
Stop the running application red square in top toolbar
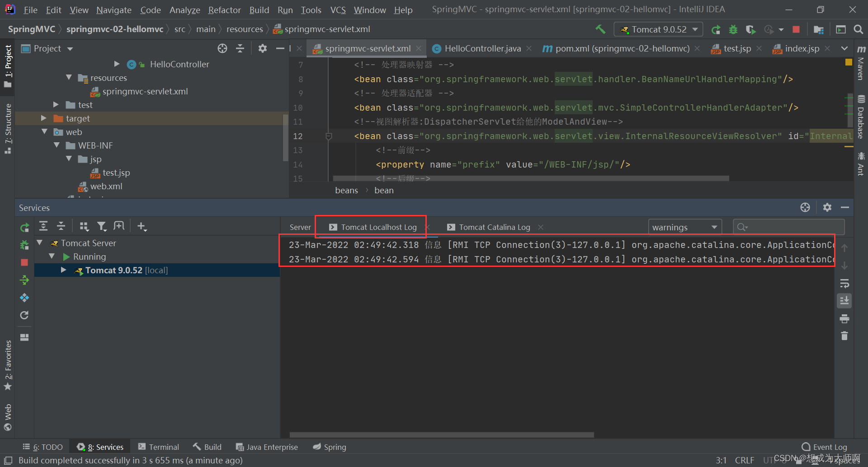(796, 29)
